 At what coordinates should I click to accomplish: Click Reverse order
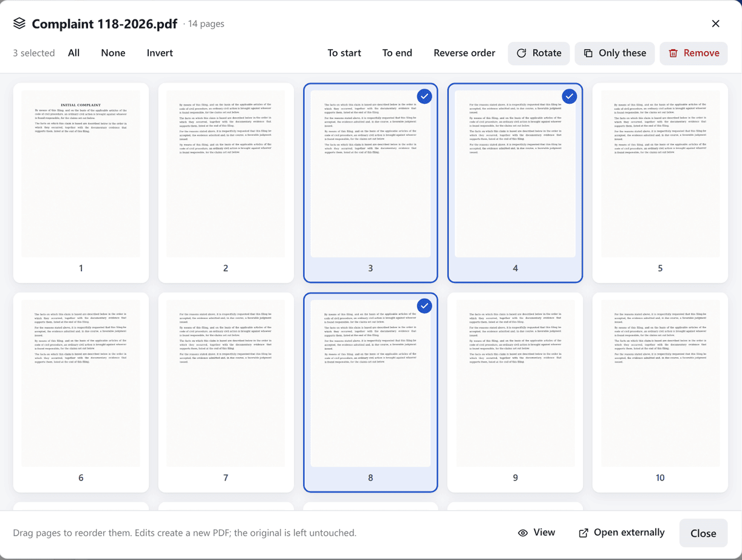[x=465, y=53]
